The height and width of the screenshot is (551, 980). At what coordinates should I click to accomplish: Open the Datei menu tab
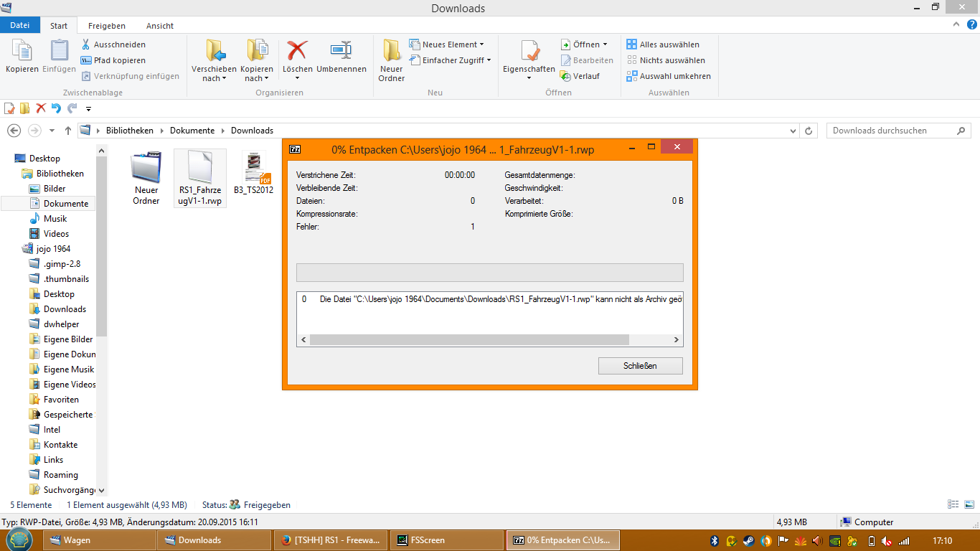(20, 25)
